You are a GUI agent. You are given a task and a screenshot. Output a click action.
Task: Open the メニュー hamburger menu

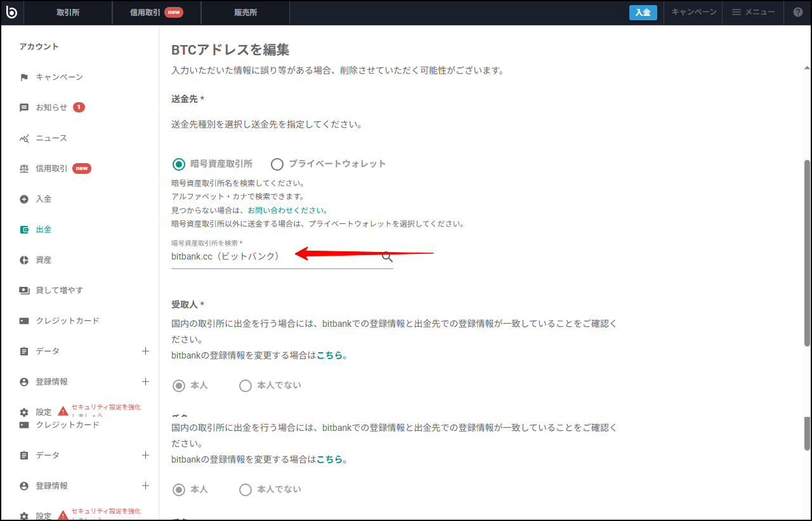tap(754, 12)
